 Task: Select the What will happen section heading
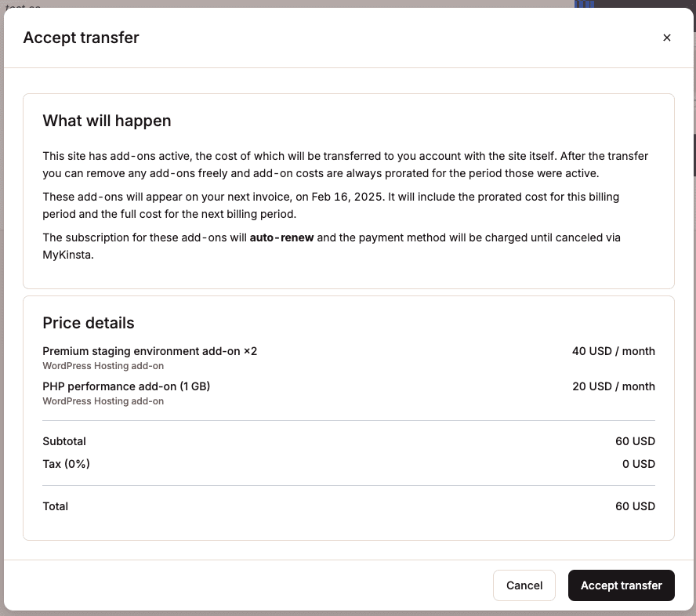(107, 121)
